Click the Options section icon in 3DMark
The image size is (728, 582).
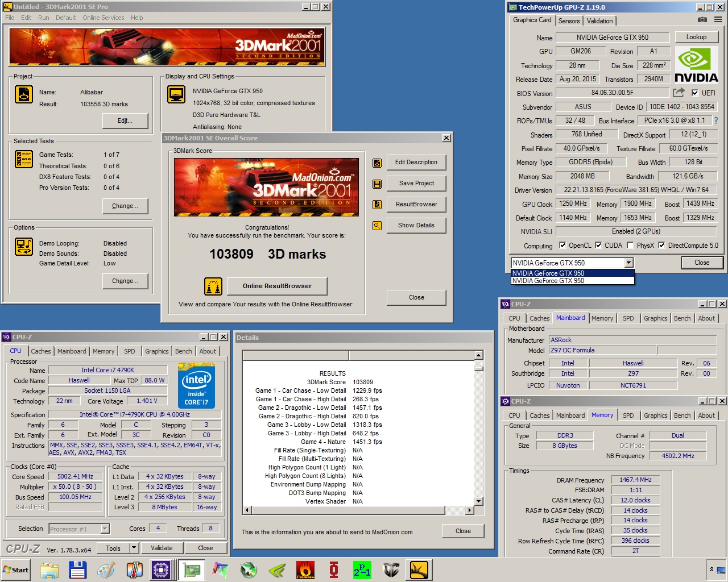click(x=24, y=247)
